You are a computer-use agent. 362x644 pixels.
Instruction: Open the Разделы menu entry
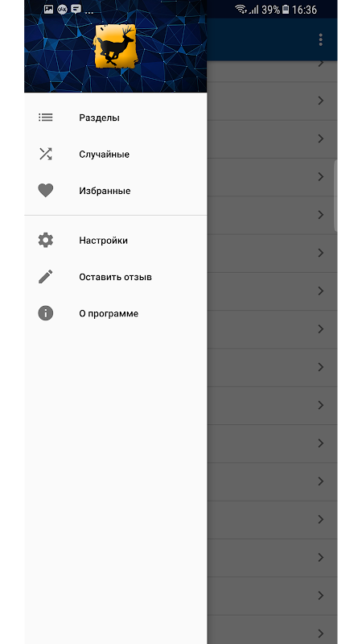[115, 118]
